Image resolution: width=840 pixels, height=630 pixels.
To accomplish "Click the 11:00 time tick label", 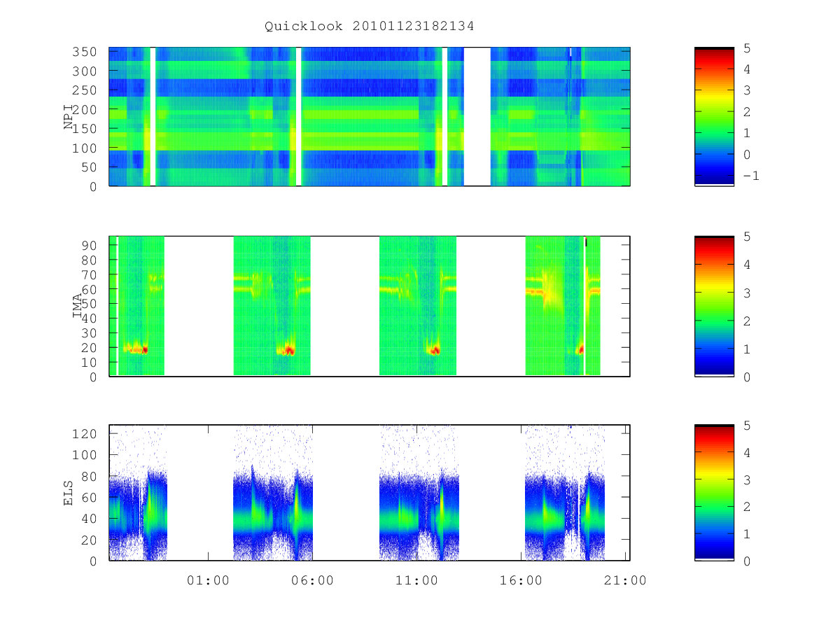I will pos(417,580).
